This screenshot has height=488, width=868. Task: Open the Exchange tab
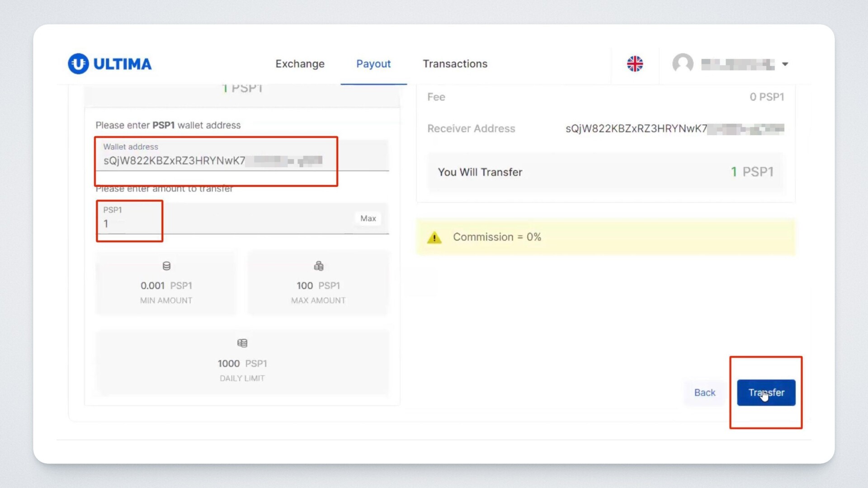(300, 64)
